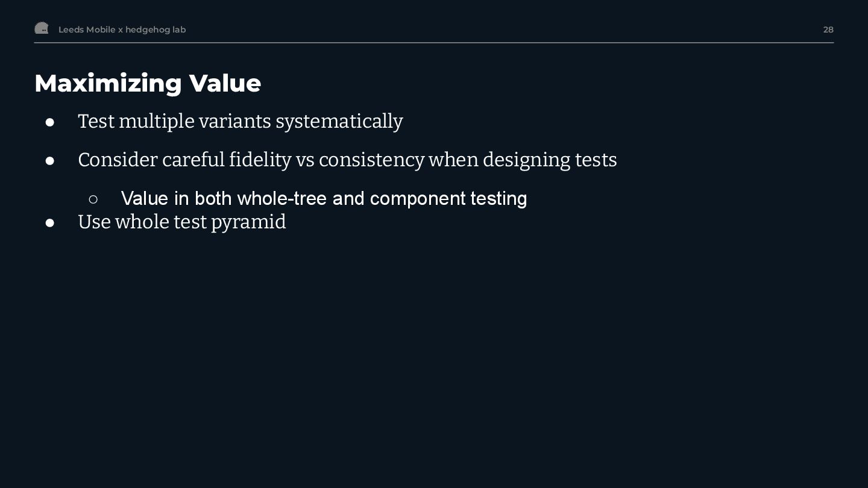The height and width of the screenshot is (488, 868).
Task: Select the "Maximizing Value" slide title
Action: click(x=148, y=83)
